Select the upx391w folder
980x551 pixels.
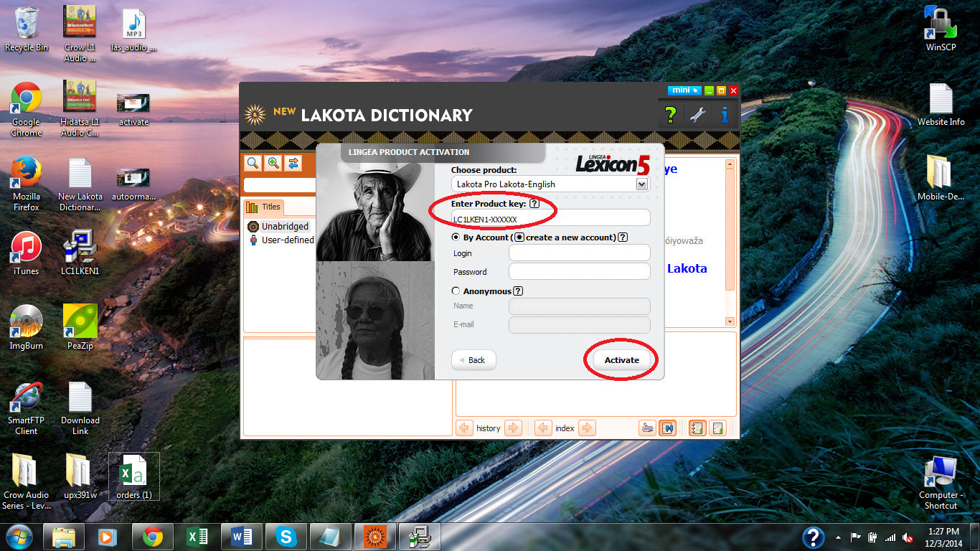coord(80,476)
